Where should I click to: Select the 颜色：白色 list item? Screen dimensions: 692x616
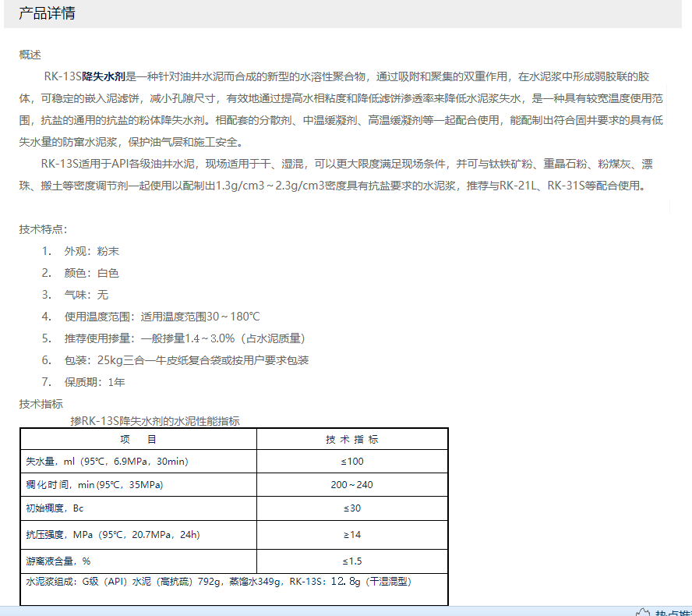pos(91,273)
